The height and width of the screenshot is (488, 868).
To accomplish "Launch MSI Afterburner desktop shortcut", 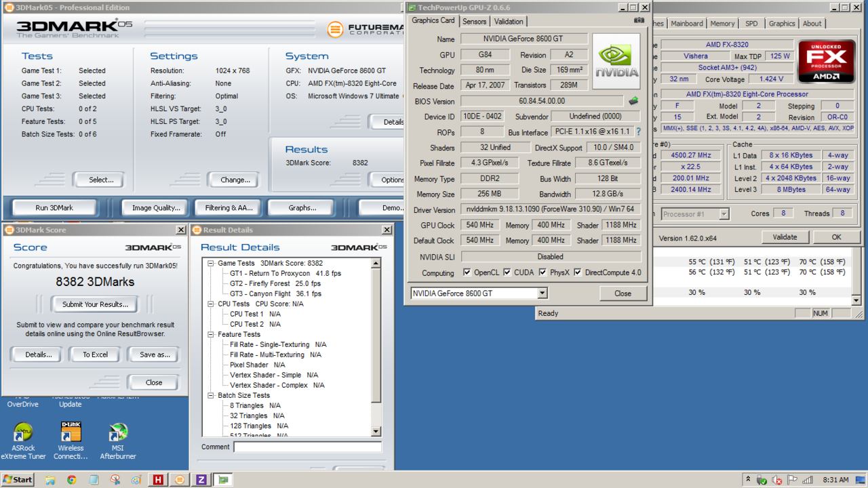I will pos(118,441).
